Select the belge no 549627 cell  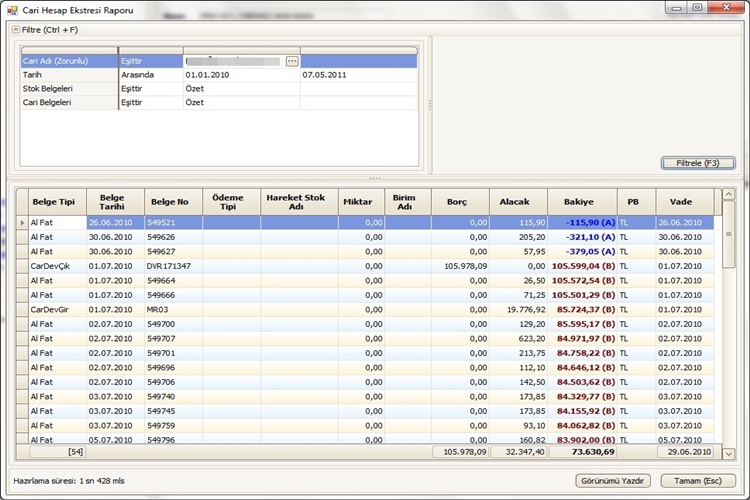tap(173, 252)
